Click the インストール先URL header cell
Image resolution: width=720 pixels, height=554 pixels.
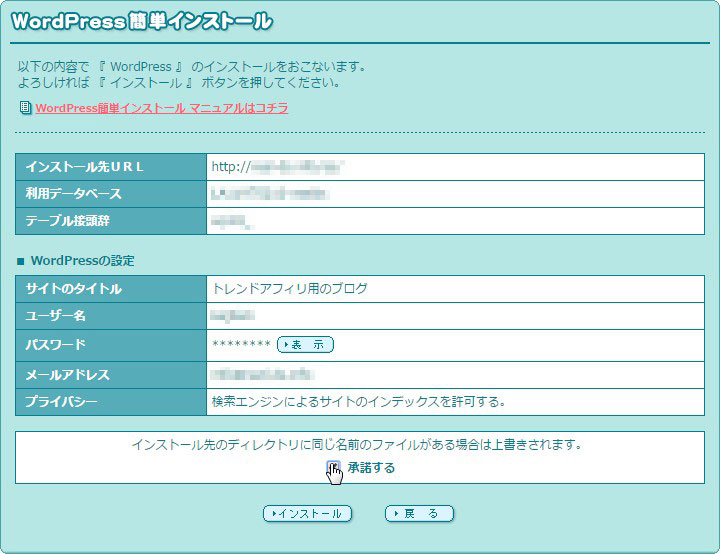(111, 167)
